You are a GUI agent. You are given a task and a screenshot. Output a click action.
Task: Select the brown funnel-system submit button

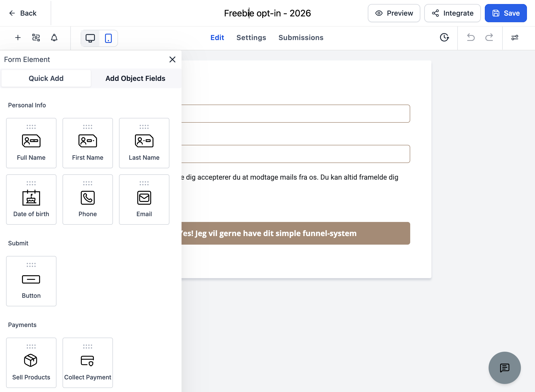tap(295, 233)
